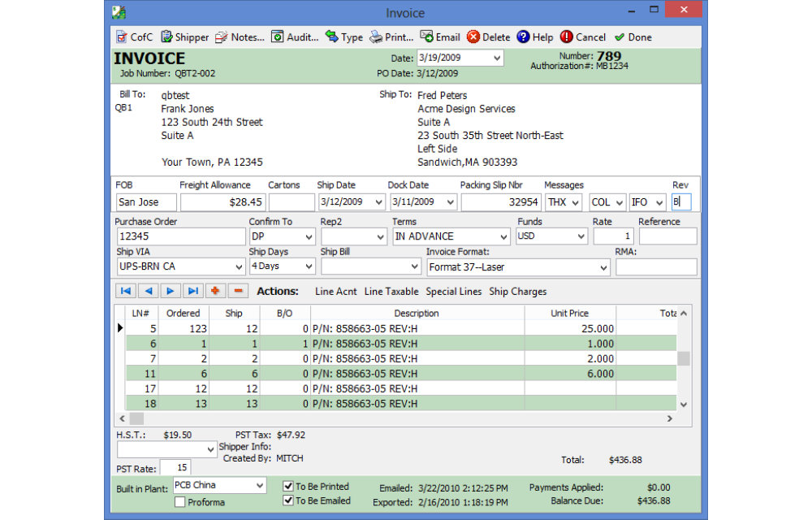The image size is (812, 520).
Task: Click the CofC toolbar icon
Action: (x=122, y=37)
